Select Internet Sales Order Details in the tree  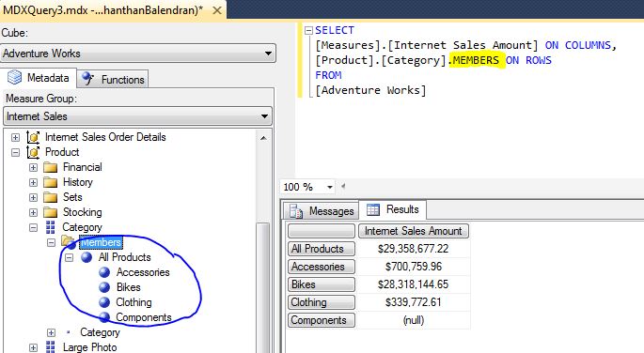(x=105, y=137)
